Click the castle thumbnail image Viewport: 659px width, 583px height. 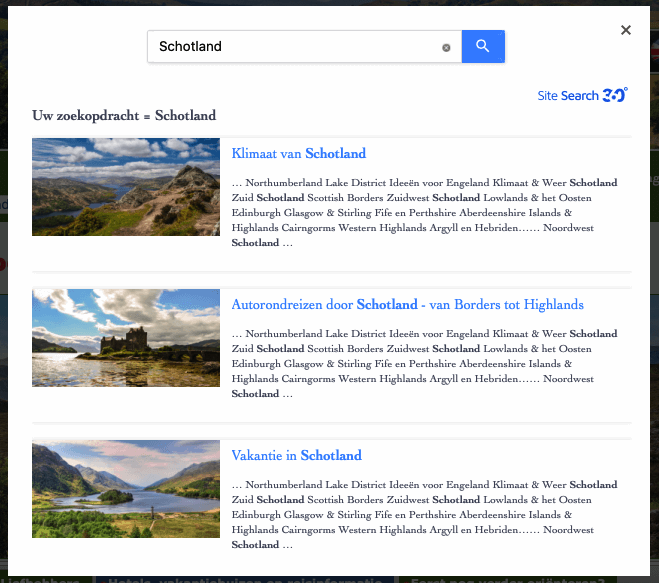pyautogui.click(x=126, y=338)
